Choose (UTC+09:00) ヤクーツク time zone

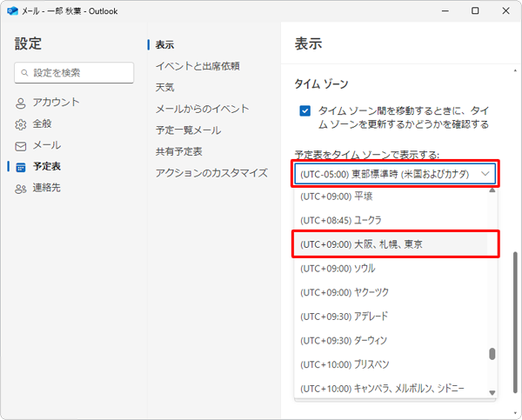(x=391, y=292)
